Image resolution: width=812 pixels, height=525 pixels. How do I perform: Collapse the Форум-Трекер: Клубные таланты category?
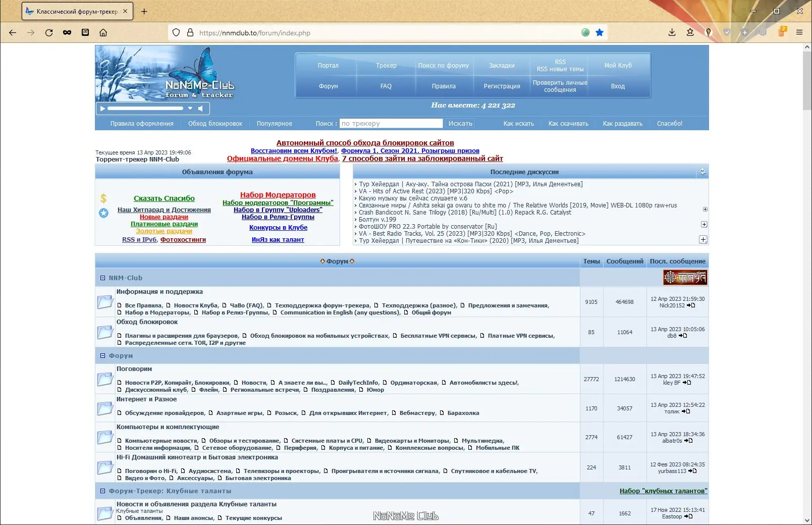pos(102,491)
